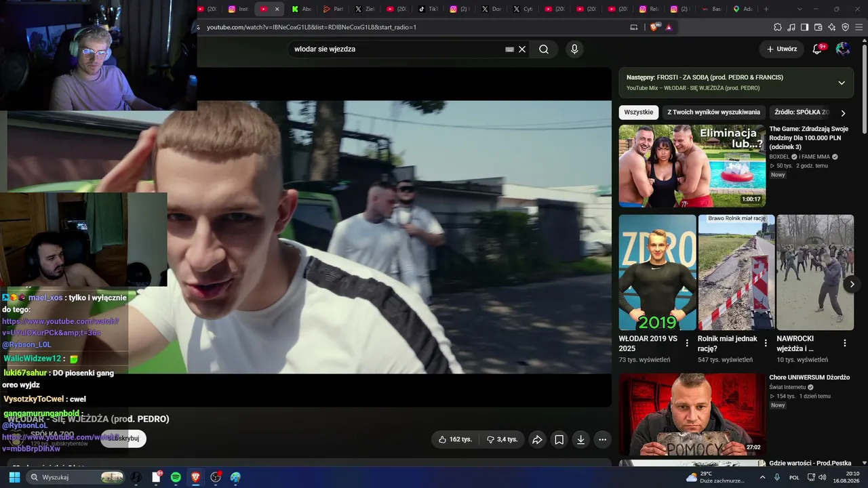Download the video with the download icon
This screenshot has width=868, height=488.
(580, 439)
